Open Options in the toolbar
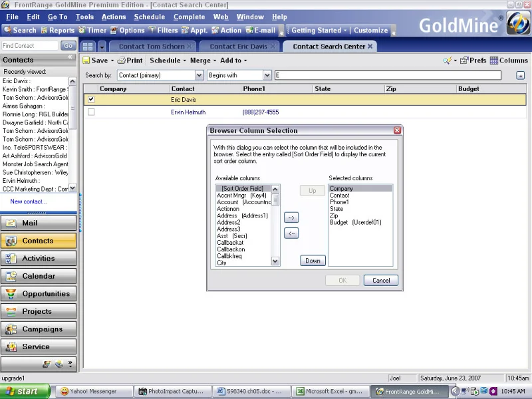Screen dimensions: 532x399 128,30
